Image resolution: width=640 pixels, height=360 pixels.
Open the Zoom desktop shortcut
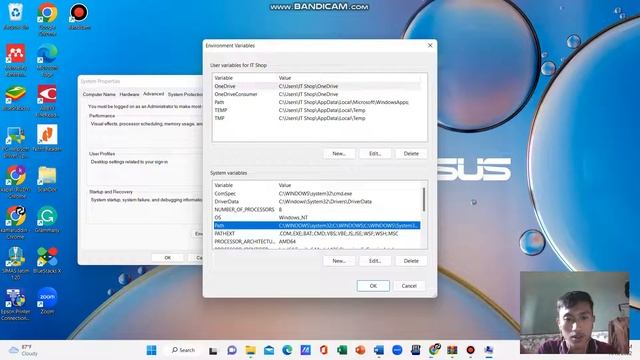[47, 301]
